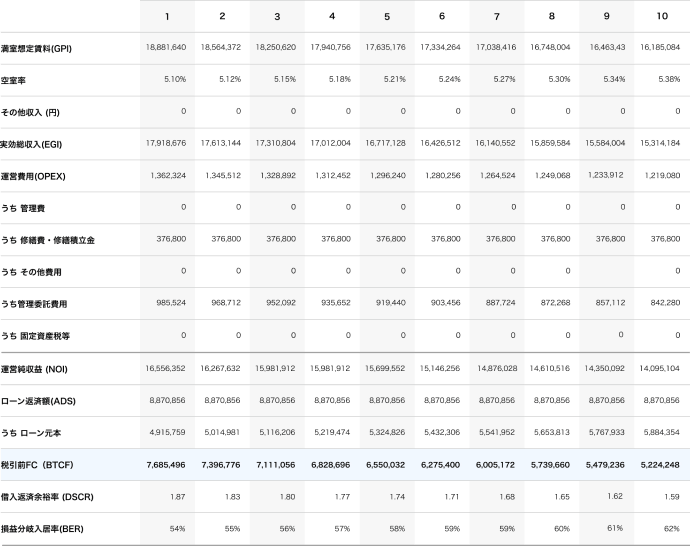
Task: Select GPI value 17,334,264
Action: 440,47
